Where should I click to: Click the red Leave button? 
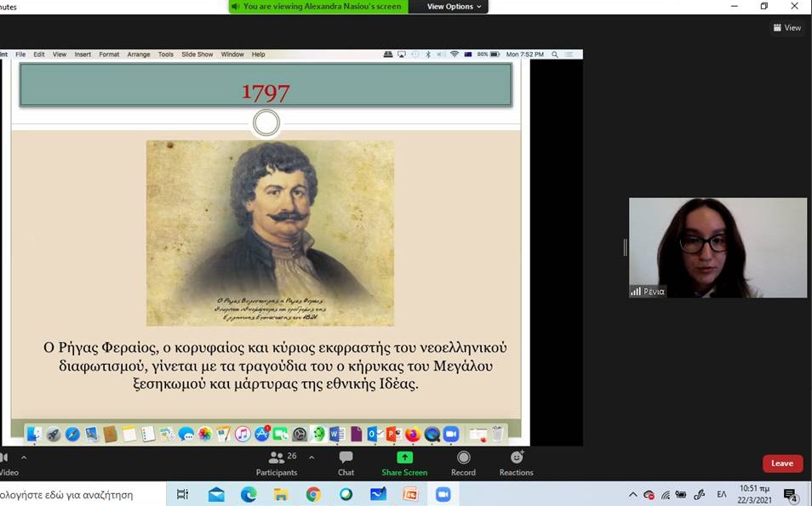tap(782, 463)
